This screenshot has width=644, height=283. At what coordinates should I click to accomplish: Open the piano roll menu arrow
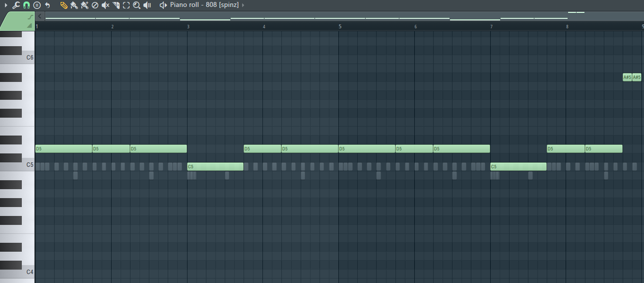(x=6, y=5)
